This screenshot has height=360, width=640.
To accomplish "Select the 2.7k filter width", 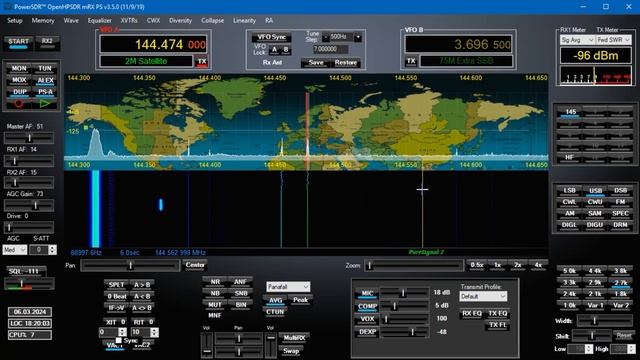I will point(620,282).
